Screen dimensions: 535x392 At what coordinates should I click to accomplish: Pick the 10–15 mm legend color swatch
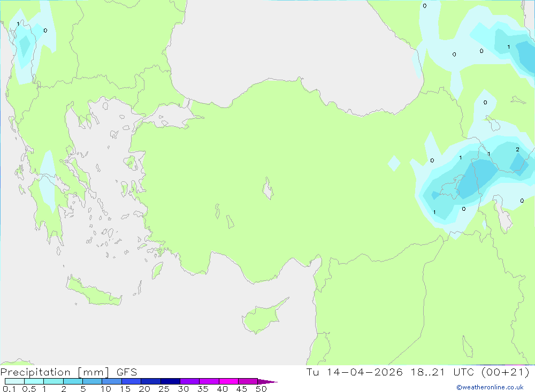click(112, 381)
